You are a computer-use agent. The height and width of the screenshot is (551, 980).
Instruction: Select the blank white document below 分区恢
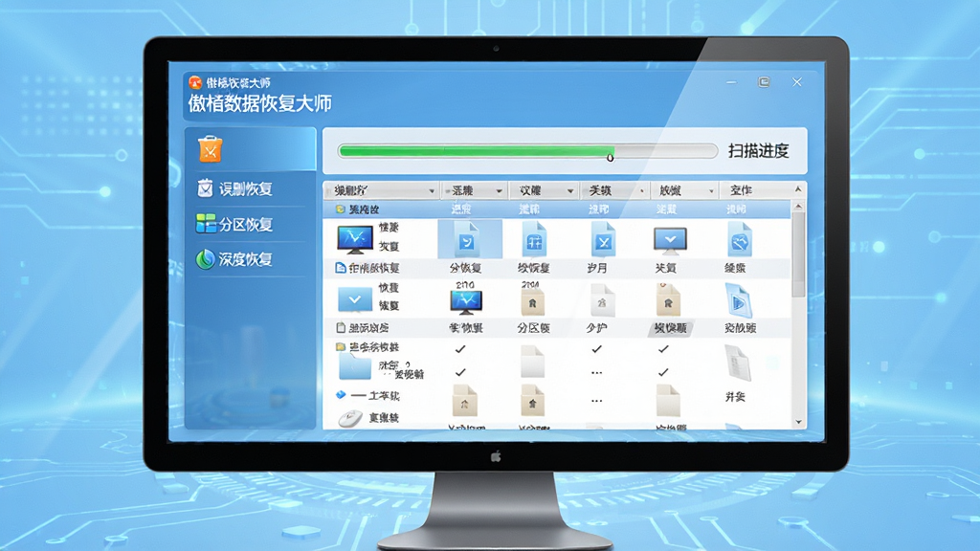coord(532,362)
